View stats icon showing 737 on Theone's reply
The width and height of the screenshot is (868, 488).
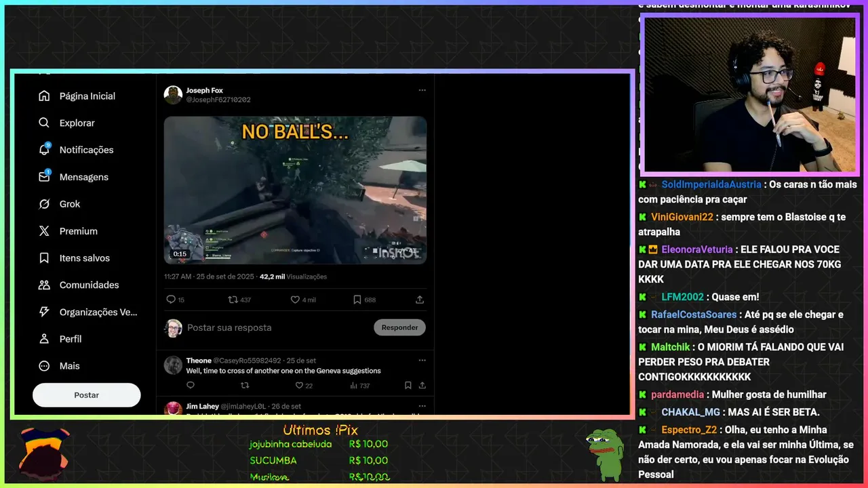[353, 385]
